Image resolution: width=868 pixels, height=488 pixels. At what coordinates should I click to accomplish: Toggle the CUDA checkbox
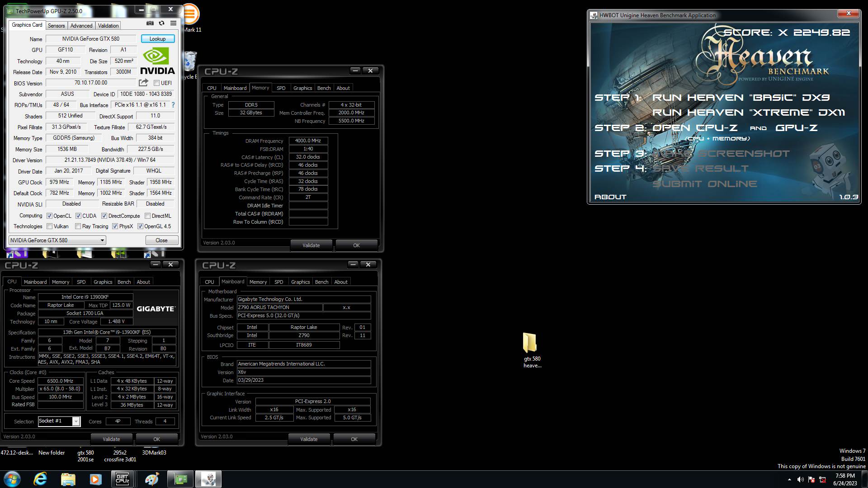tap(78, 216)
